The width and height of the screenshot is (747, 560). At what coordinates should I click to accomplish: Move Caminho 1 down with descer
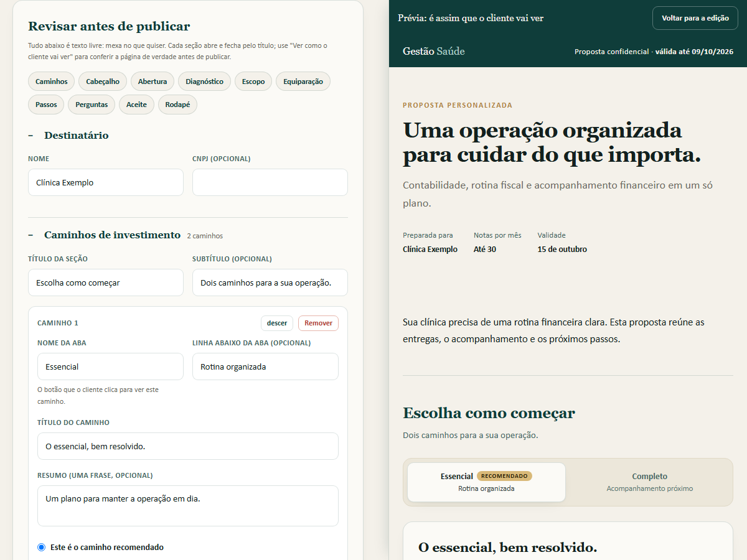277,323
